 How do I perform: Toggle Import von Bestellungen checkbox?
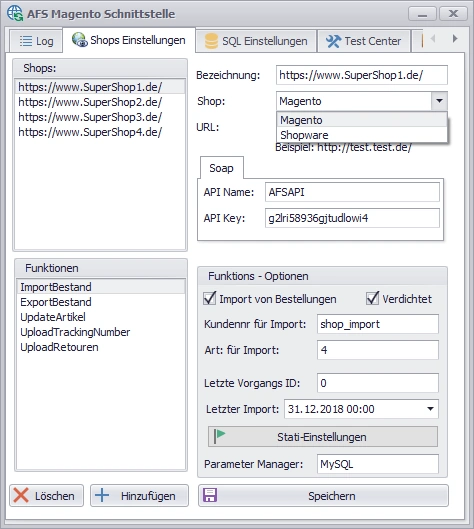210,299
